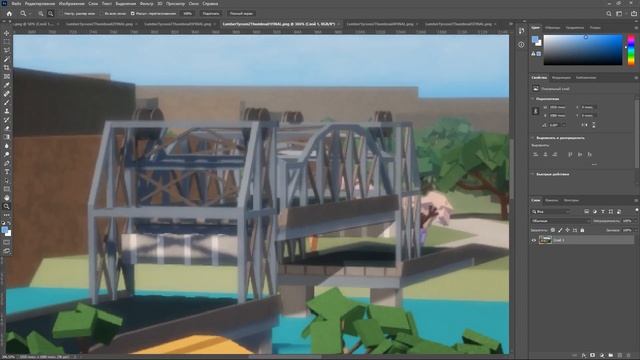This screenshot has height=360, width=640.
Task: Filter layers by type layers icon
Action: (x=603, y=211)
